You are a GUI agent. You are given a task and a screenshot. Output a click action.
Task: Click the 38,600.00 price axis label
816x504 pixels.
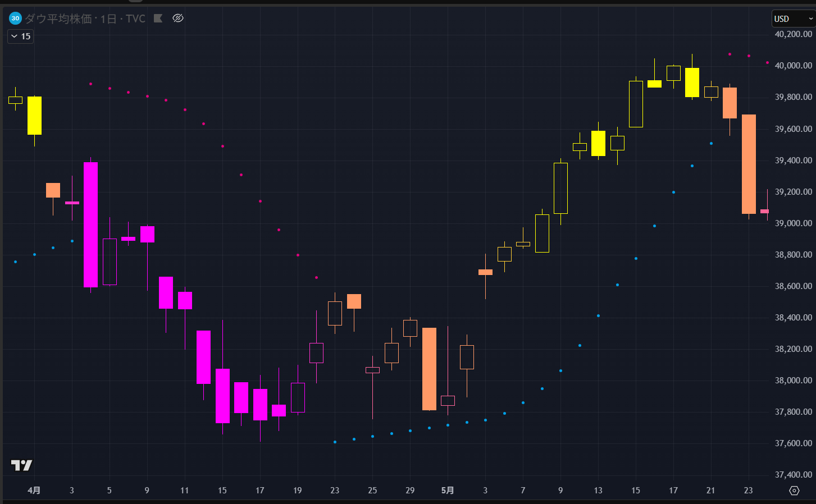click(794, 286)
